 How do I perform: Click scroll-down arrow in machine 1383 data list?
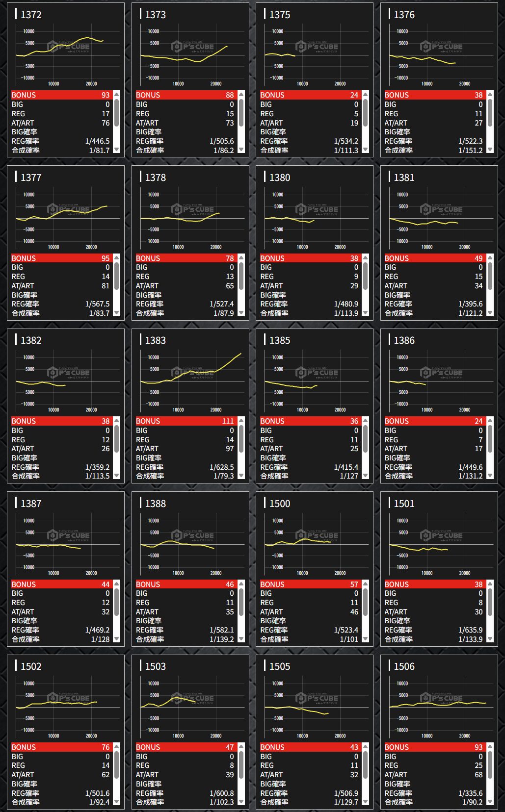[x=241, y=476]
